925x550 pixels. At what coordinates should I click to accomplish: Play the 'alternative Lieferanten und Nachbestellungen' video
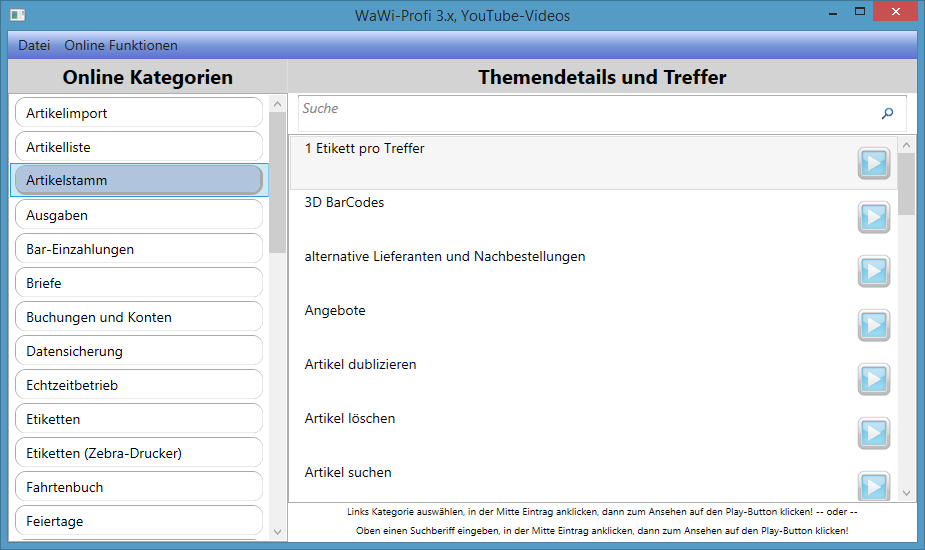pyautogui.click(x=874, y=271)
